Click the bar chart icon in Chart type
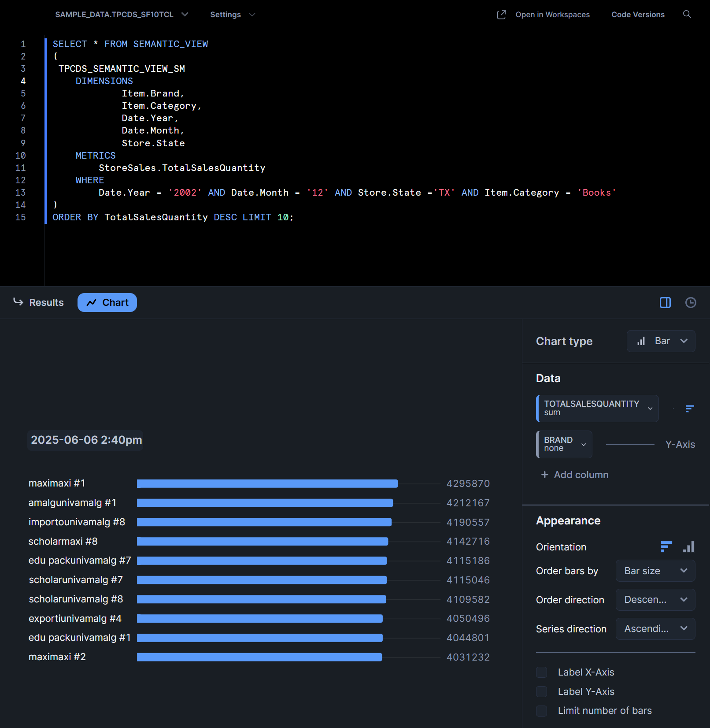The height and width of the screenshot is (728, 710). pyautogui.click(x=641, y=341)
